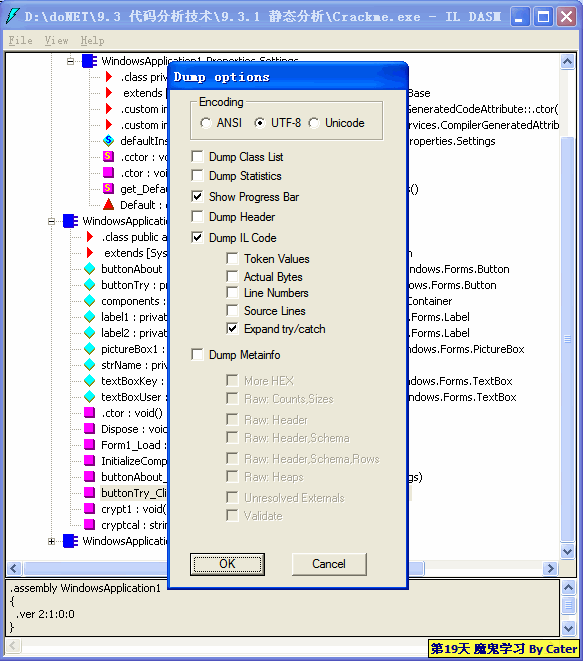
Task: Click the cyan field icon beside buttonAbout
Action: 89,269
